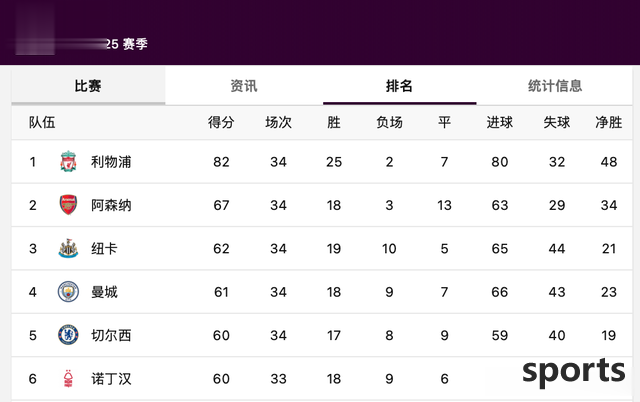
Task: Open the 统计信息 tab
Action: 555,86
